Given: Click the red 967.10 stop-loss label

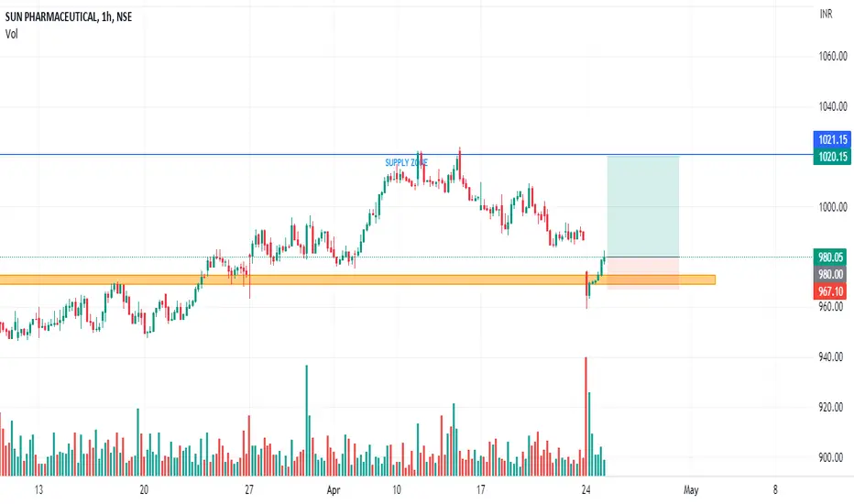Looking at the screenshot, I should tap(832, 291).
